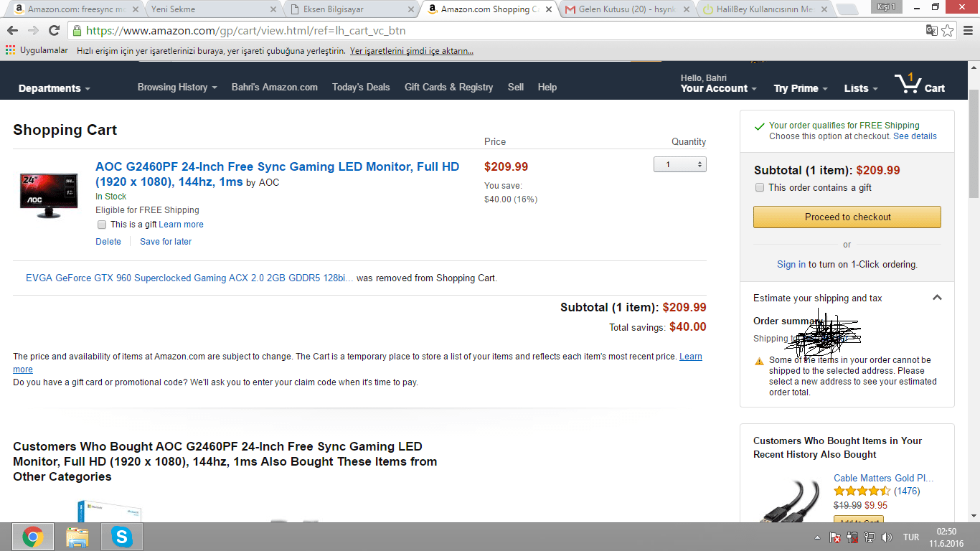Close the HalilBey tab
980x551 pixels.
point(824,9)
